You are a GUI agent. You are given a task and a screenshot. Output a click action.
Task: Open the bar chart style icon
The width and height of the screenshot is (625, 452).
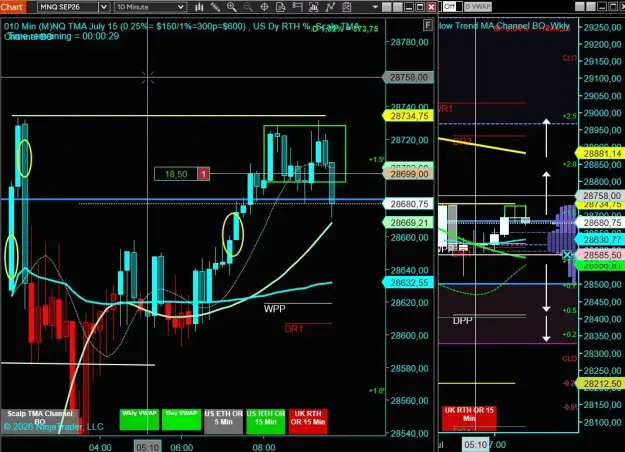199,7
